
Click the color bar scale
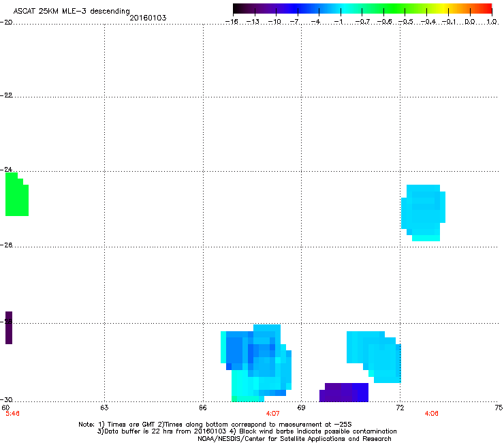[362, 8]
